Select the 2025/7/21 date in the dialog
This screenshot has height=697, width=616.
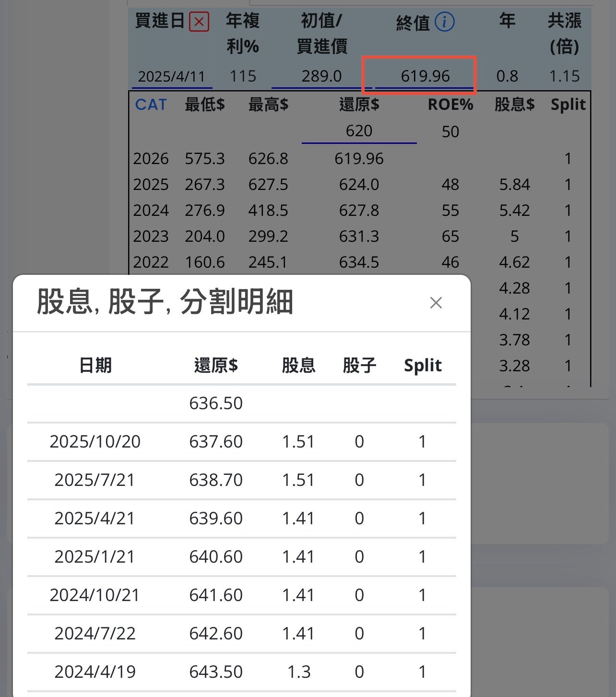pyautogui.click(x=95, y=480)
